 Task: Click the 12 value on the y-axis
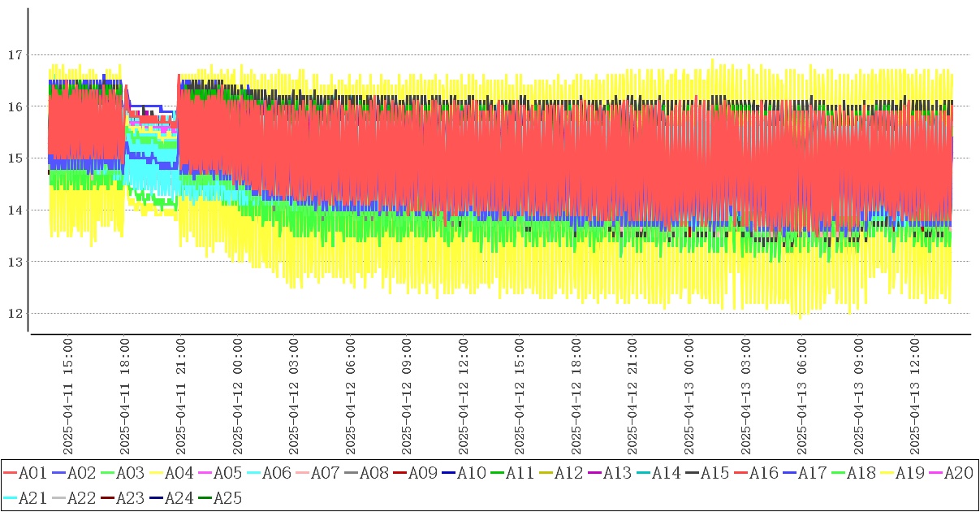[x=13, y=314]
